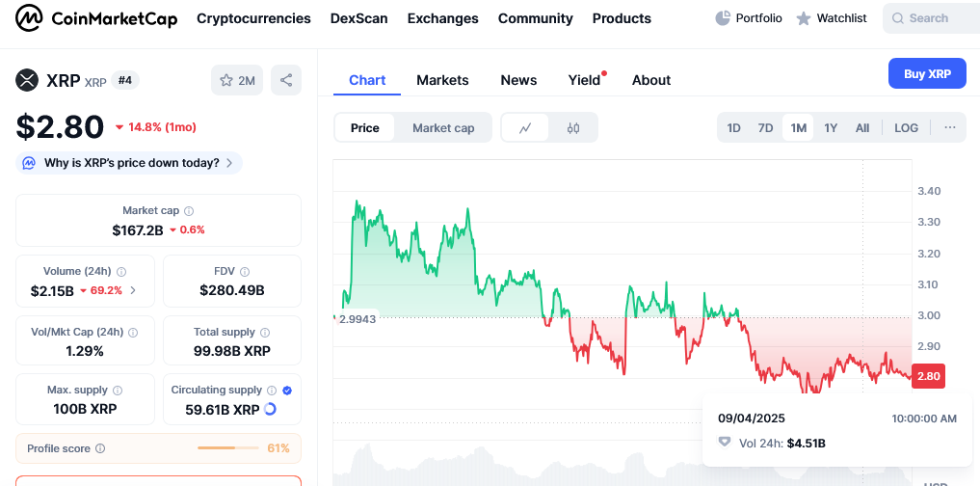
Task: Click the share icon next to XRP
Action: coord(286,80)
